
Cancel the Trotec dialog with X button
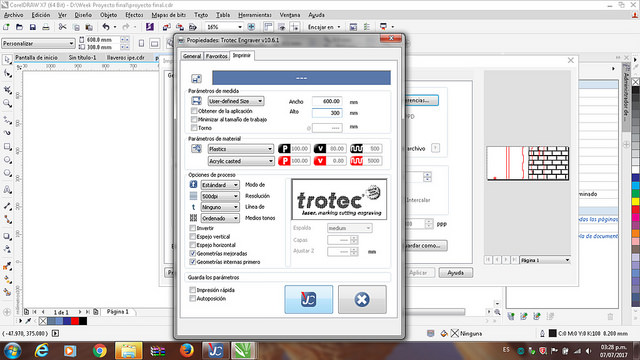(362, 299)
